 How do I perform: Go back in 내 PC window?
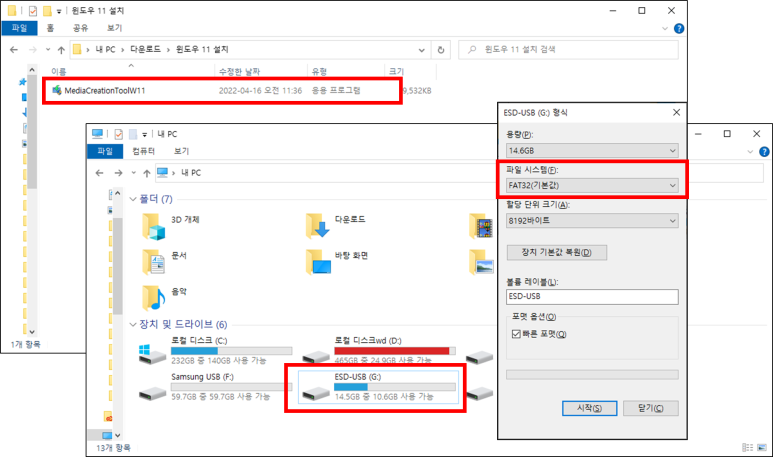pos(100,173)
